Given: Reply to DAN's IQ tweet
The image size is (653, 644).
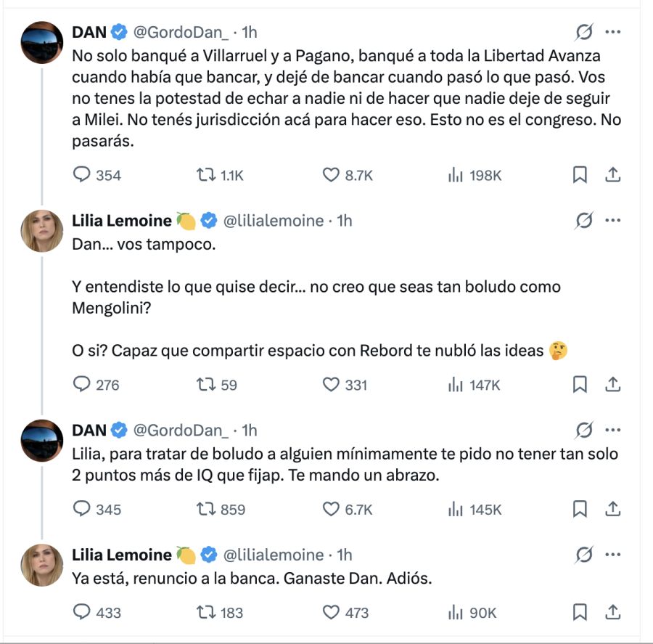Looking at the screenshot, I should (83, 510).
